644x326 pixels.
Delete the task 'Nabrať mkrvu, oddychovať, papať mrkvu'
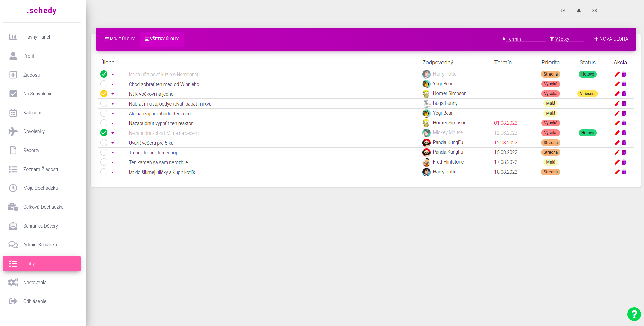point(624,103)
